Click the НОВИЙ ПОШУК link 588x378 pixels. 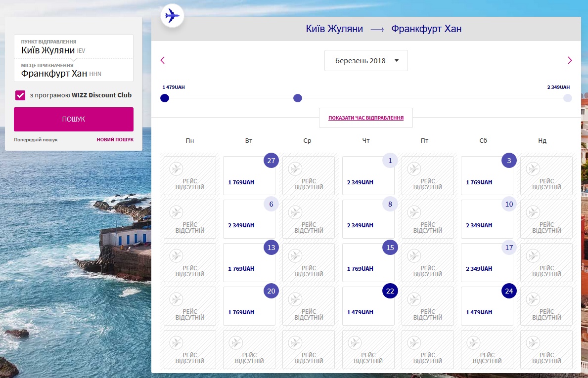coord(115,140)
